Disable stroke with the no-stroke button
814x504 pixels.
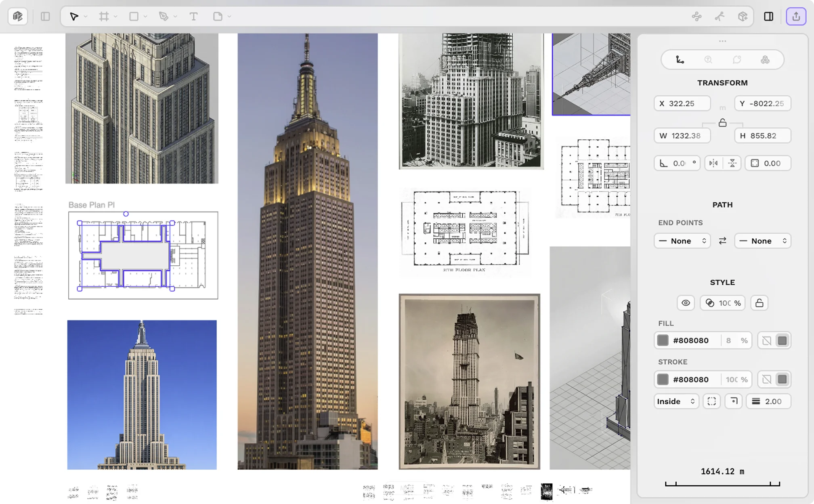766,379
